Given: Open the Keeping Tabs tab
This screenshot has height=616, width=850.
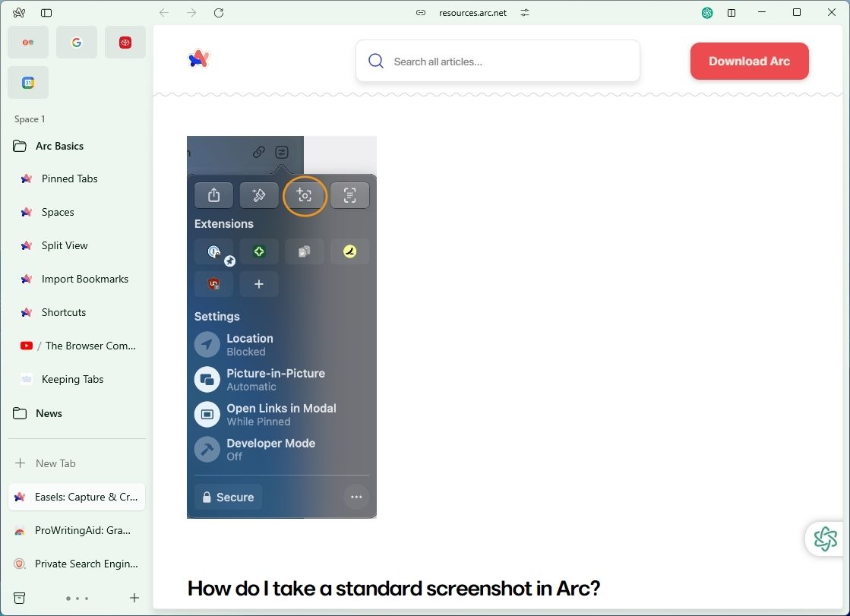Looking at the screenshot, I should click(77, 379).
